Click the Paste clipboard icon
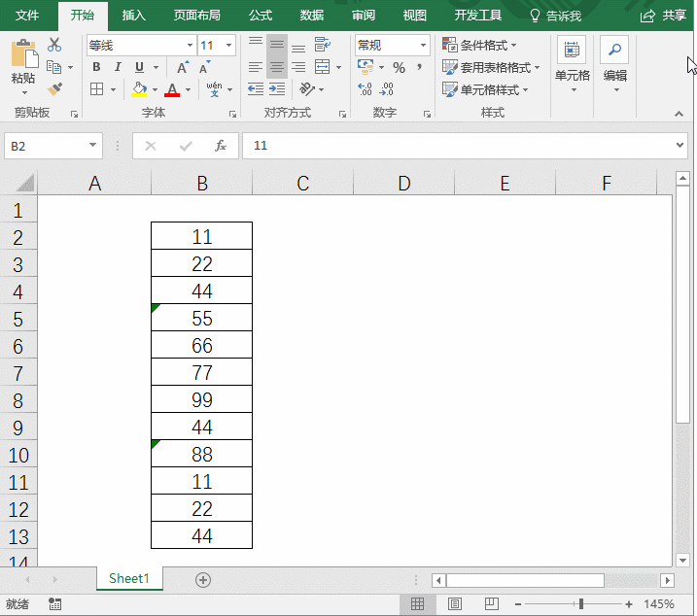Image resolution: width=697 pixels, height=616 pixels. point(24,55)
